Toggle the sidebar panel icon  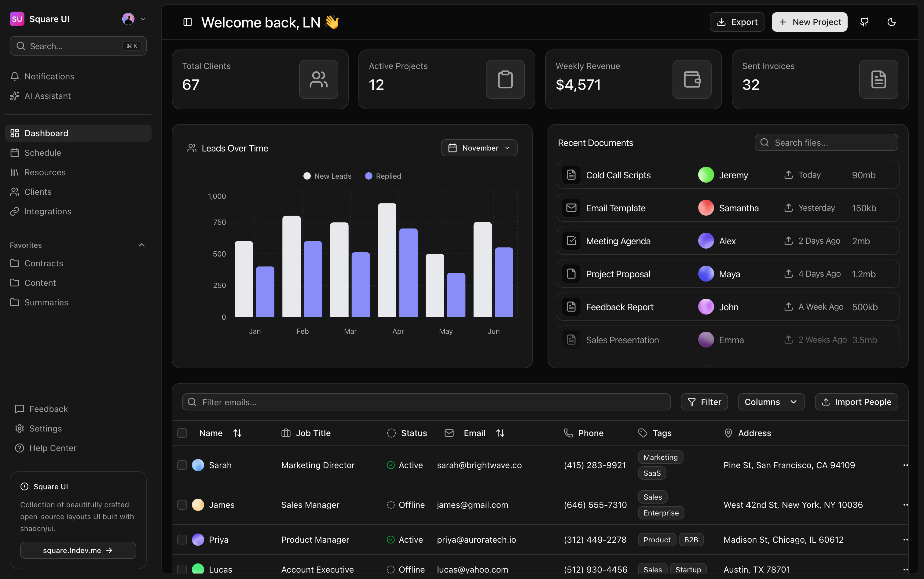pyautogui.click(x=187, y=22)
